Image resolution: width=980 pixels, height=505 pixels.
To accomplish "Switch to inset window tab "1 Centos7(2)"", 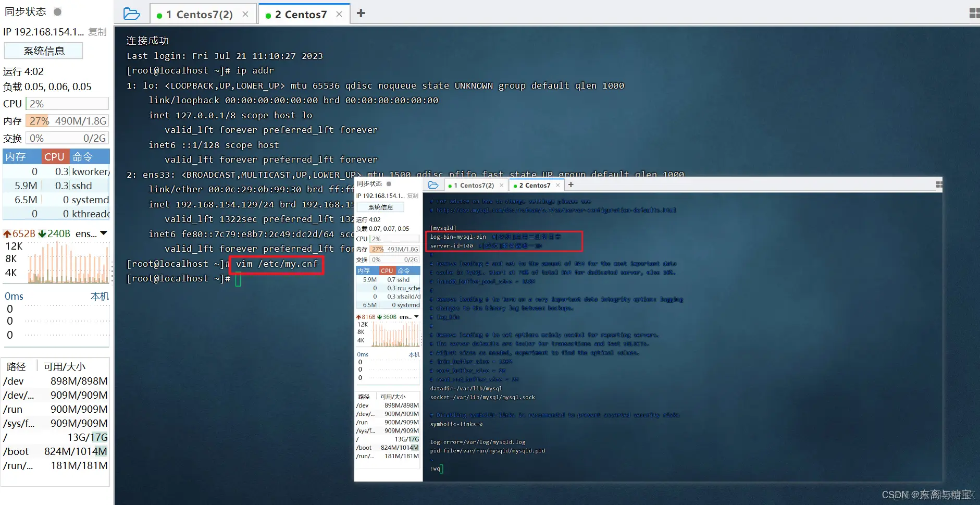I will [476, 185].
